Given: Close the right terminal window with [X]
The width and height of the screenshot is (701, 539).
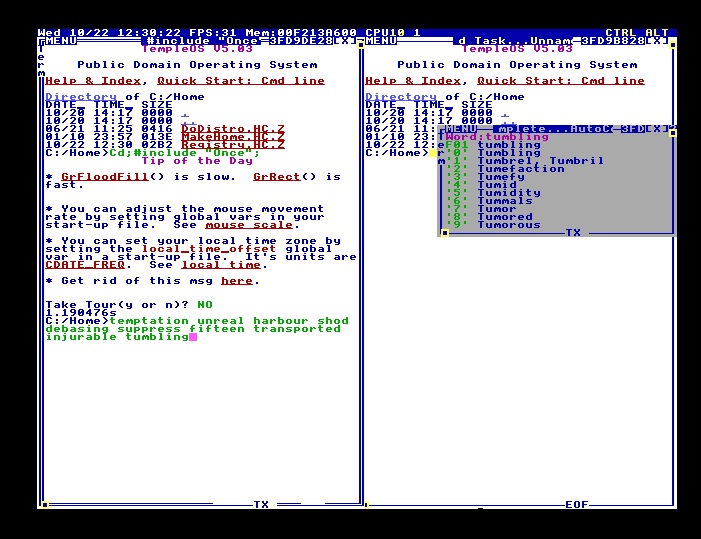Looking at the screenshot, I should [x=657, y=41].
